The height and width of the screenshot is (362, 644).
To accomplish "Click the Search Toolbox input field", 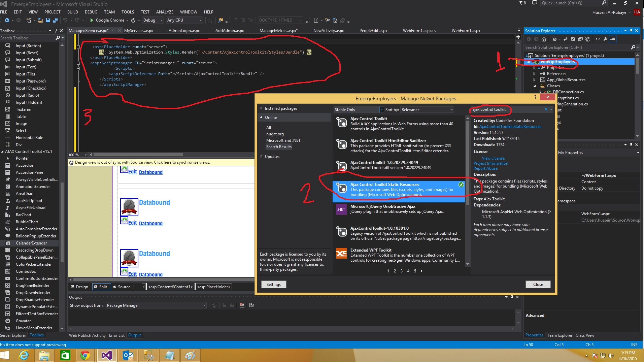I will (28, 38).
